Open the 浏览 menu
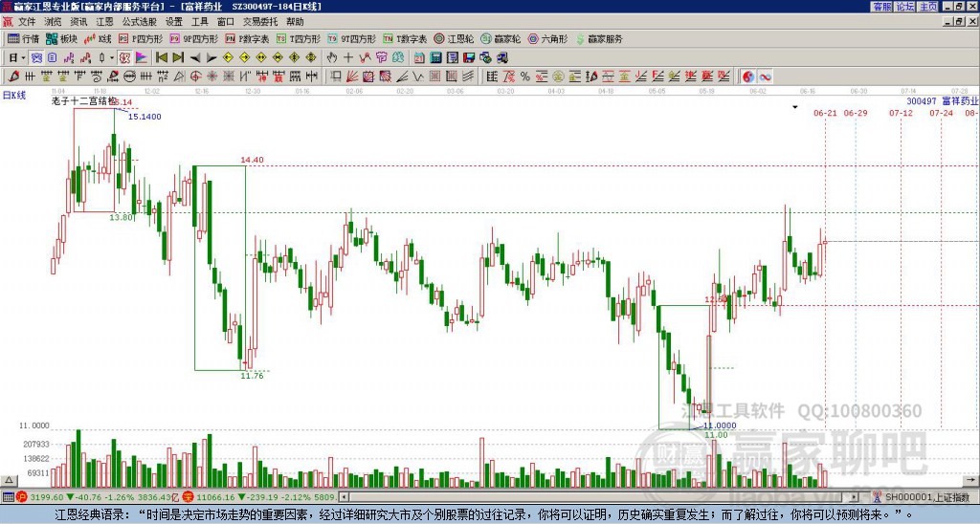The width and height of the screenshot is (980, 524). pos(53,22)
